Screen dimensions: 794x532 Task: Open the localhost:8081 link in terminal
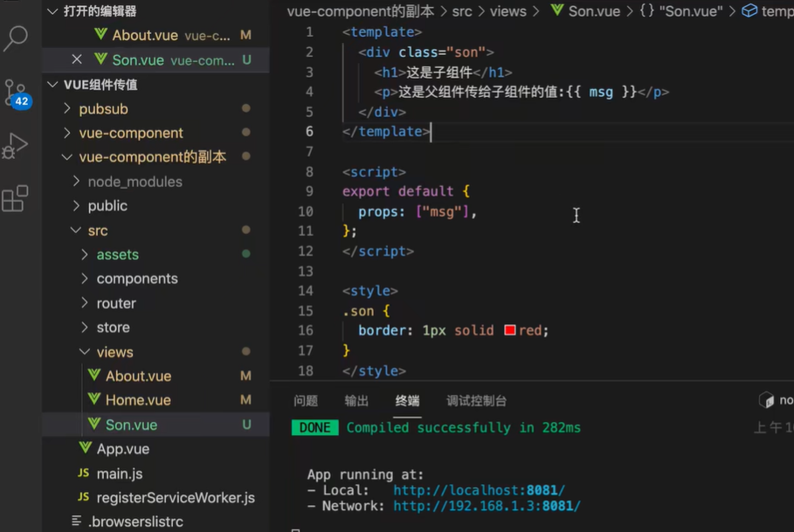pos(479,490)
